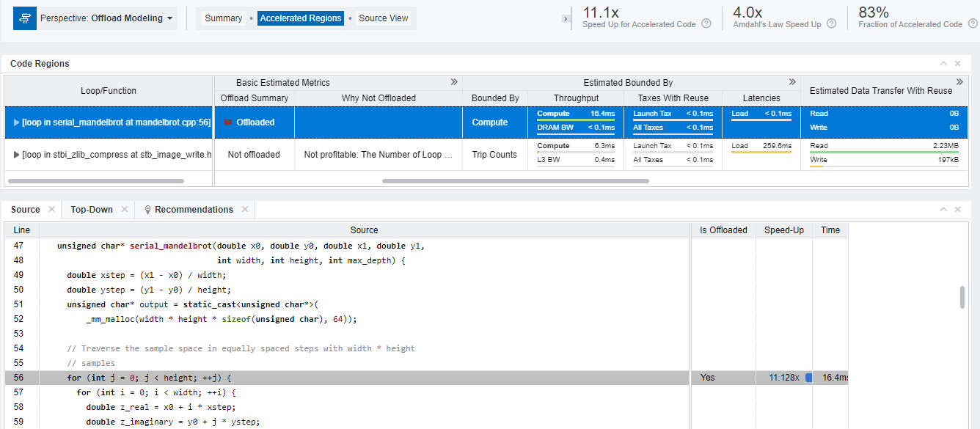
Task: Click help icon beside Amdahl's Law Speed Up
Action: 831,24
